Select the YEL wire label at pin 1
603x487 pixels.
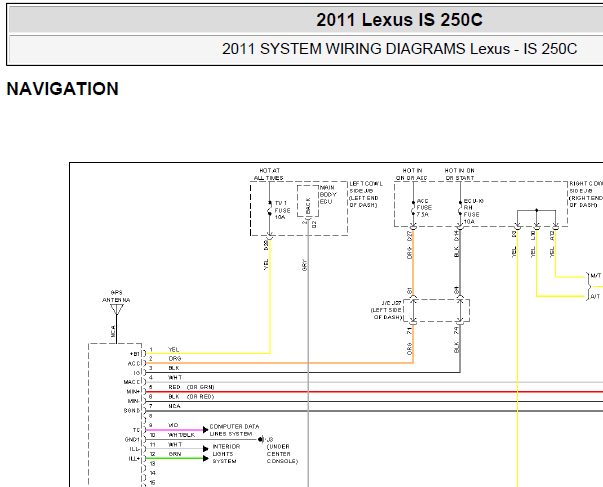(x=173, y=350)
